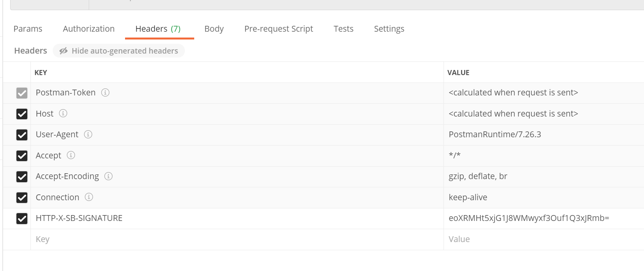This screenshot has width=644, height=271.
Task: Open the Settings tab
Action: [x=389, y=29]
